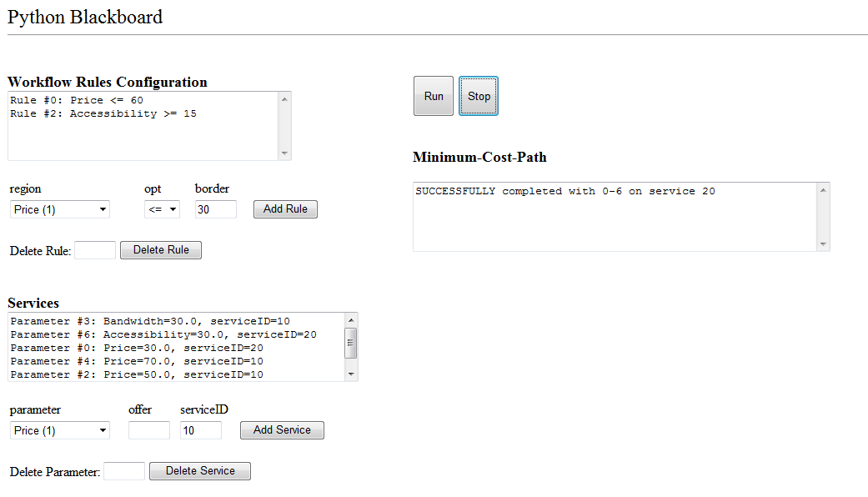The image size is (868, 497).
Task: Click the Run button
Action: click(434, 96)
